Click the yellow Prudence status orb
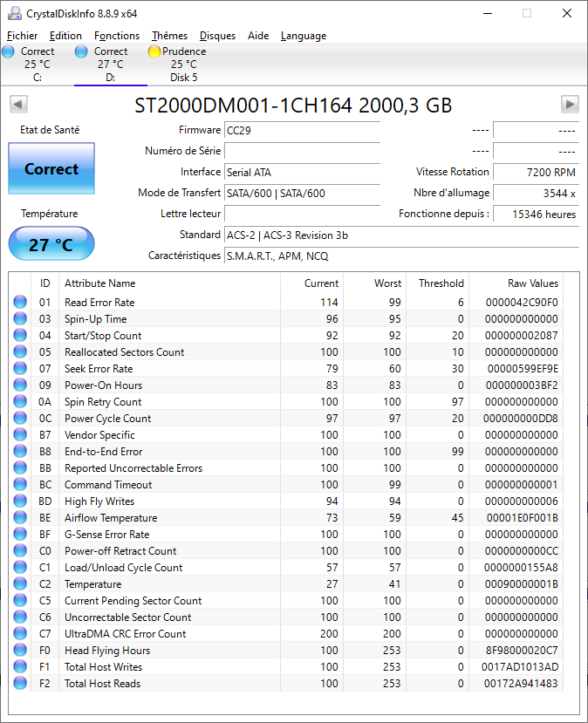The height and width of the screenshot is (723, 588). 154,51
